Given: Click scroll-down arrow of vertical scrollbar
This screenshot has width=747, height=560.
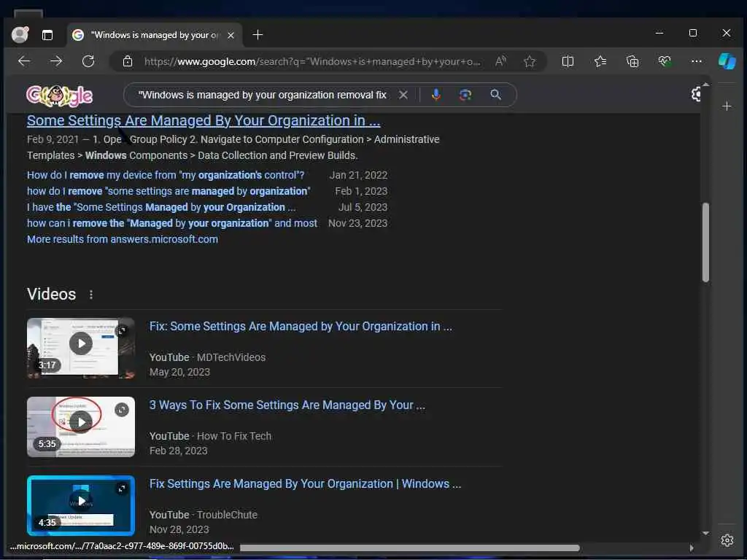Looking at the screenshot, I should pos(705,533).
